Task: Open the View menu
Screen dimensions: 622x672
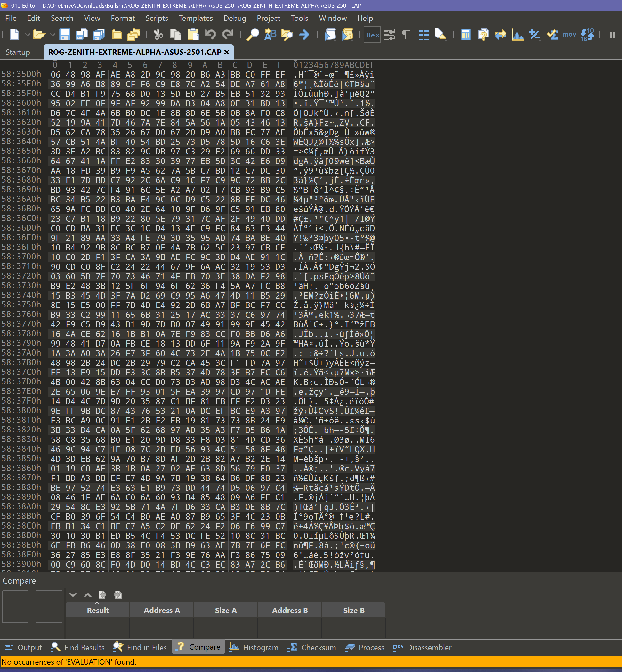Action: pos(92,18)
